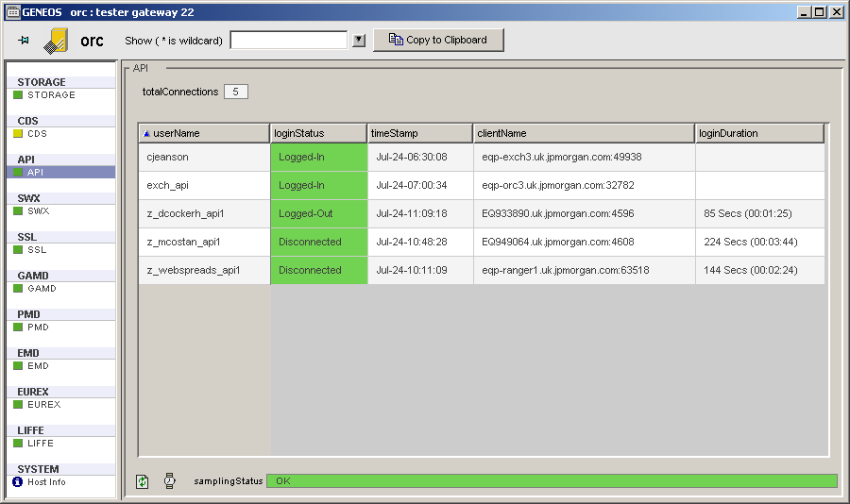
Task: Click the Show wildcard filter text field
Action: pyautogui.click(x=289, y=41)
